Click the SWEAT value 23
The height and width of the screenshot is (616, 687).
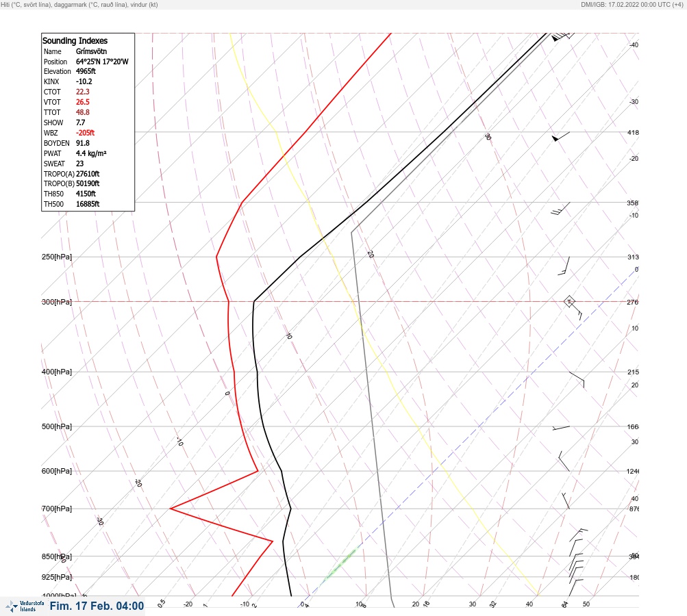coord(79,164)
